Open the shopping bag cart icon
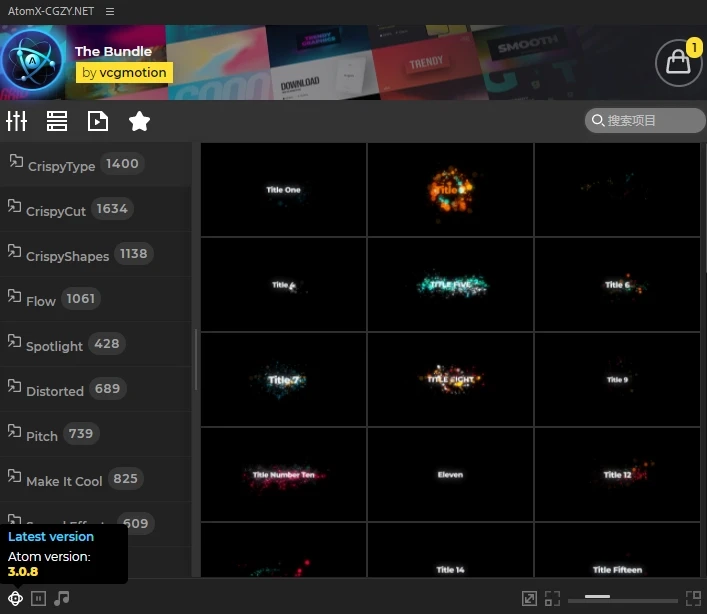The image size is (707, 614). (678, 63)
